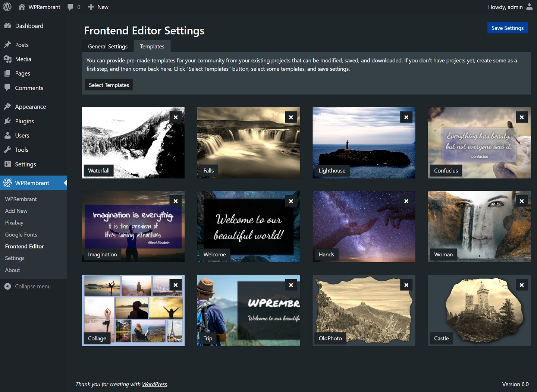Click the Collage template thumbnail
This screenshot has width=537, height=392.
pyautogui.click(x=133, y=310)
